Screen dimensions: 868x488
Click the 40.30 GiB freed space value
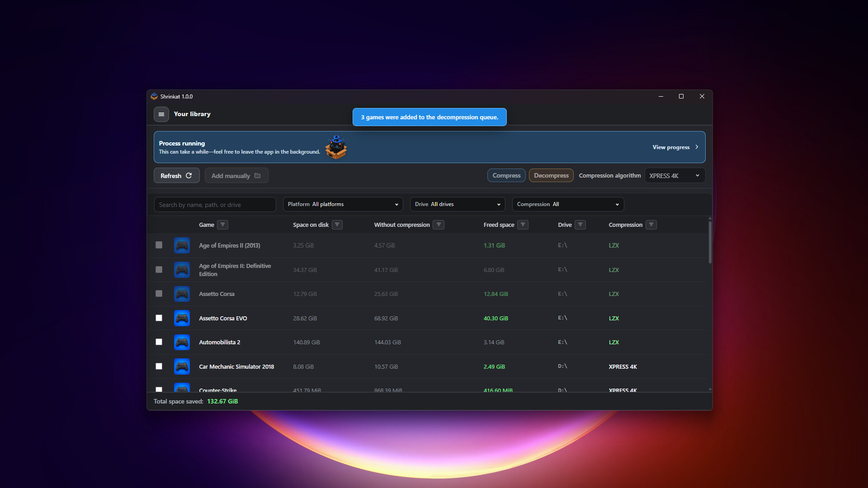pyautogui.click(x=496, y=318)
